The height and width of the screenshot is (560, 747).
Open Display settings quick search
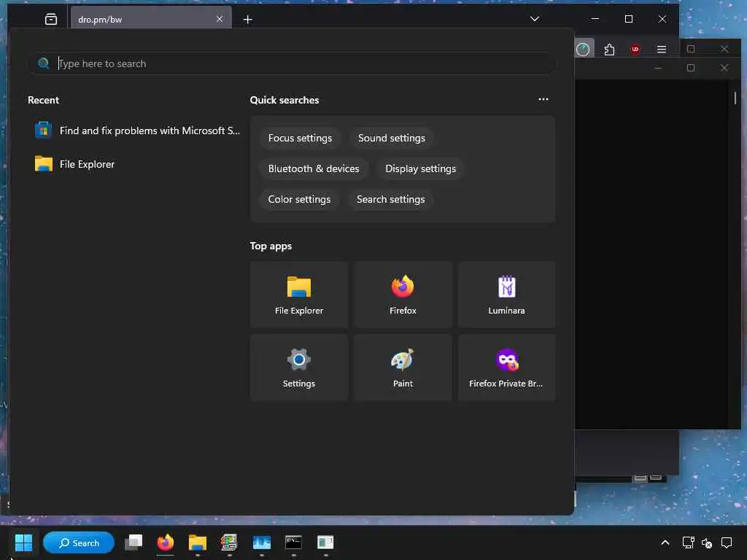tap(421, 168)
